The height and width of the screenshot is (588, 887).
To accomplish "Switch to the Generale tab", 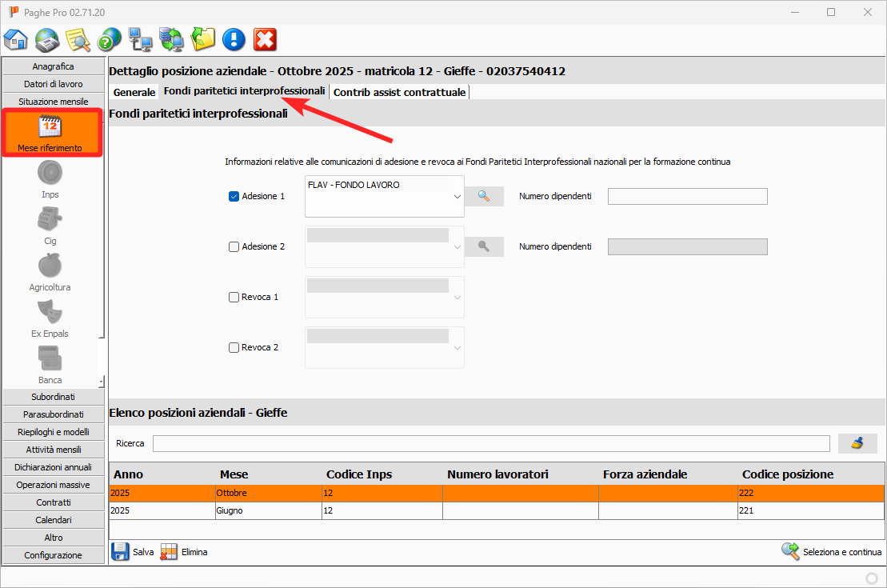I will tap(134, 93).
